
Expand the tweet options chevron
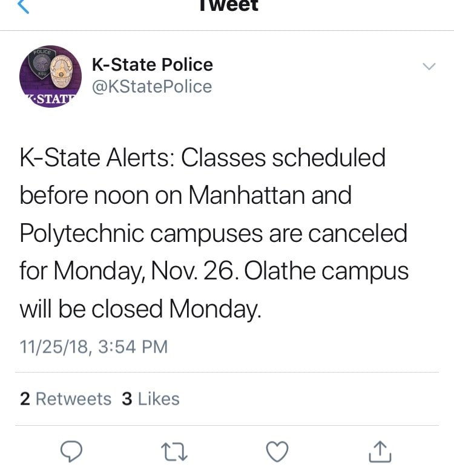(429, 66)
